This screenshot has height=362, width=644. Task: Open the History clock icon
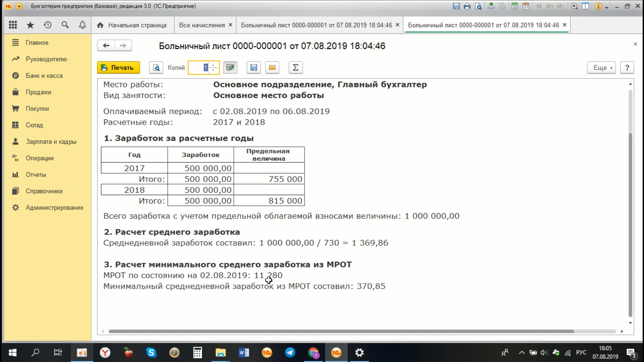(48, 25)
